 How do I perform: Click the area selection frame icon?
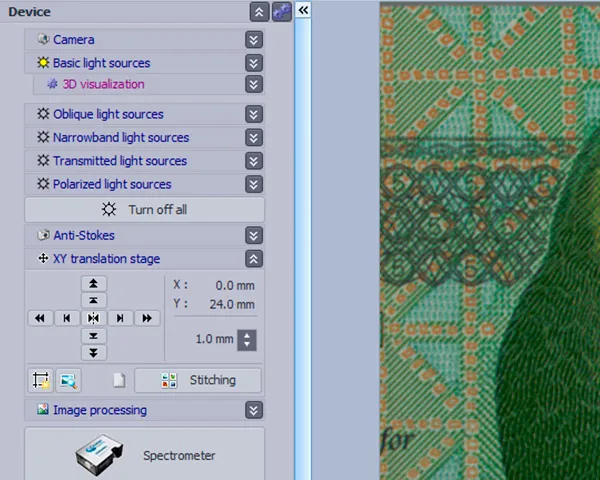(41, 380)
